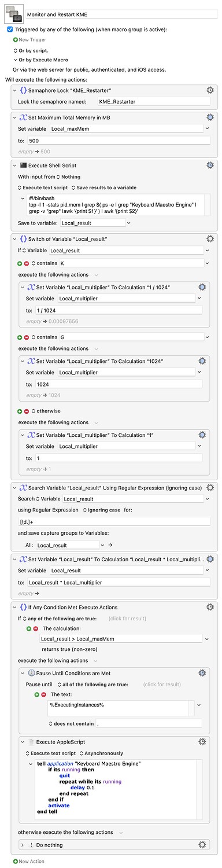Viewport: 222px width, 868px height.
Task: Open gear menu for Semaphore Lock action
Action: 210,90
